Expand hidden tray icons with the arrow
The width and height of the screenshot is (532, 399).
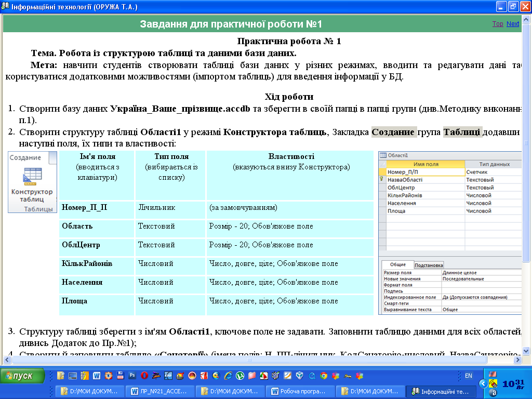(483, 384)
